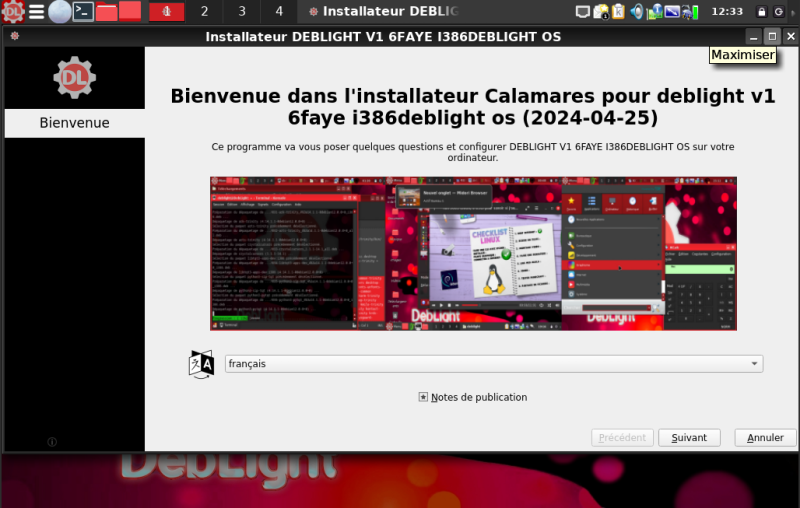This screenshot has width=800, height=508.
Task: Click the volume speaker tray icon
Action: (637, 11)
